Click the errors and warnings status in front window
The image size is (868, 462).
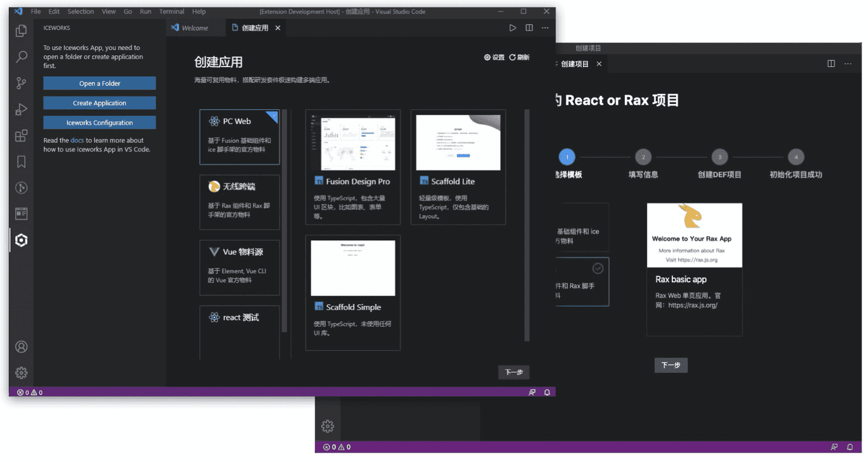(x=29, y=392)
